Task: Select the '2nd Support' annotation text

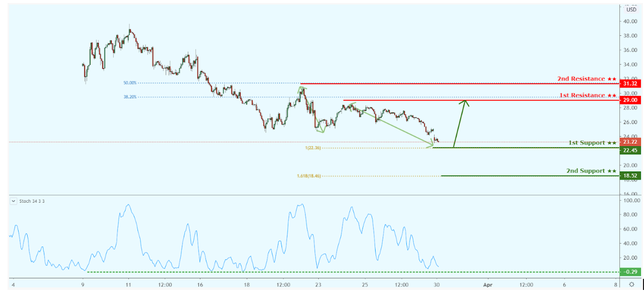Action: point(591,171)
